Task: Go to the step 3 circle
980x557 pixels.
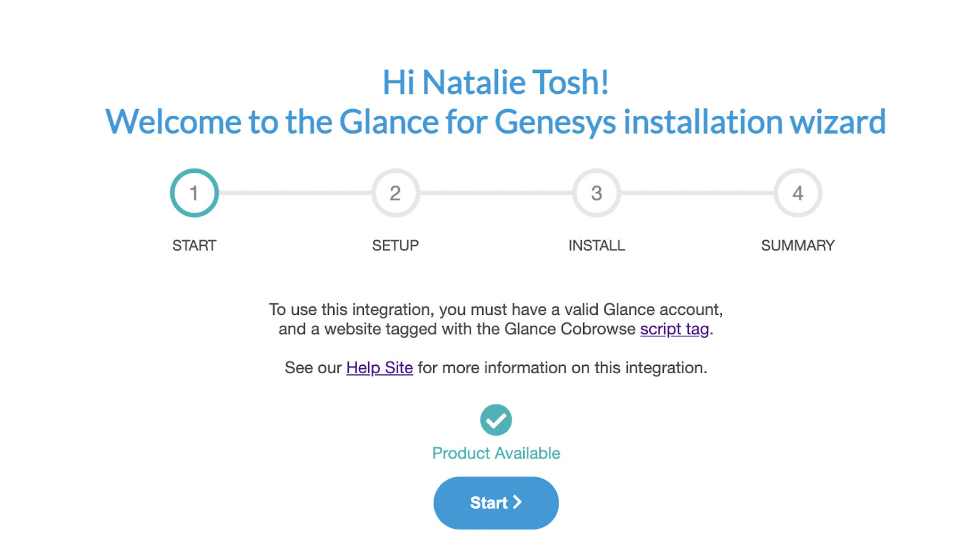Action: [x=597, y=193]
